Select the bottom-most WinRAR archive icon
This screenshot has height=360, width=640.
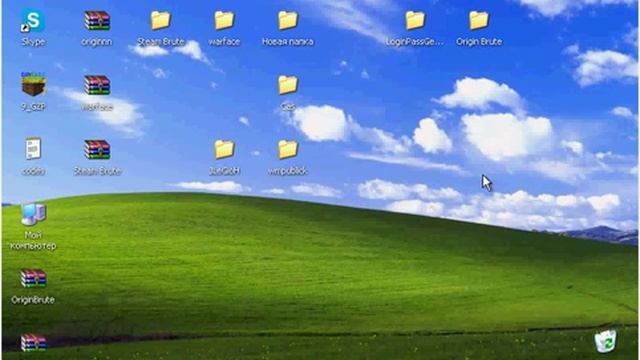[33, 343]
